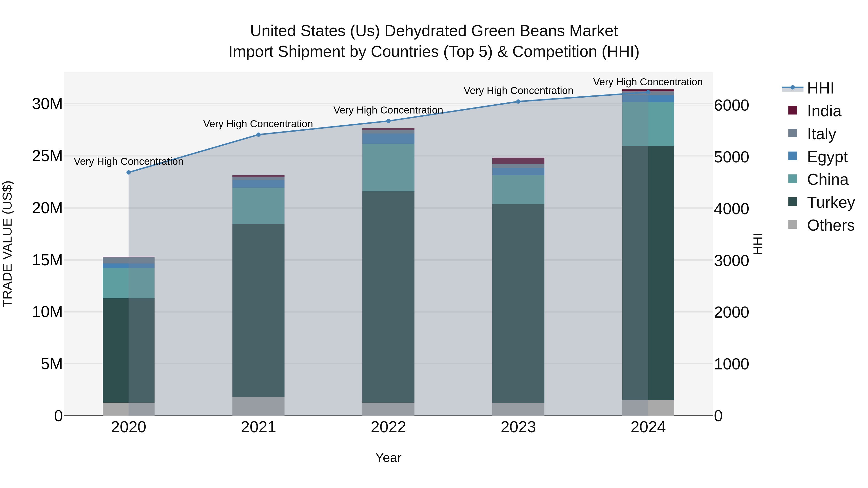Select the China bar segment for 2021

[x=258, y=206]
